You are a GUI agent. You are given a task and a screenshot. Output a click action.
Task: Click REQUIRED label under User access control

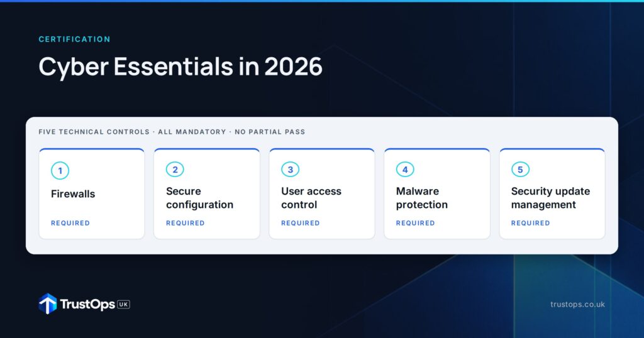[x=300, y=223]
